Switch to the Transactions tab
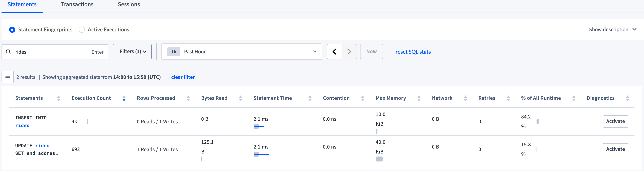 point(77,5)
